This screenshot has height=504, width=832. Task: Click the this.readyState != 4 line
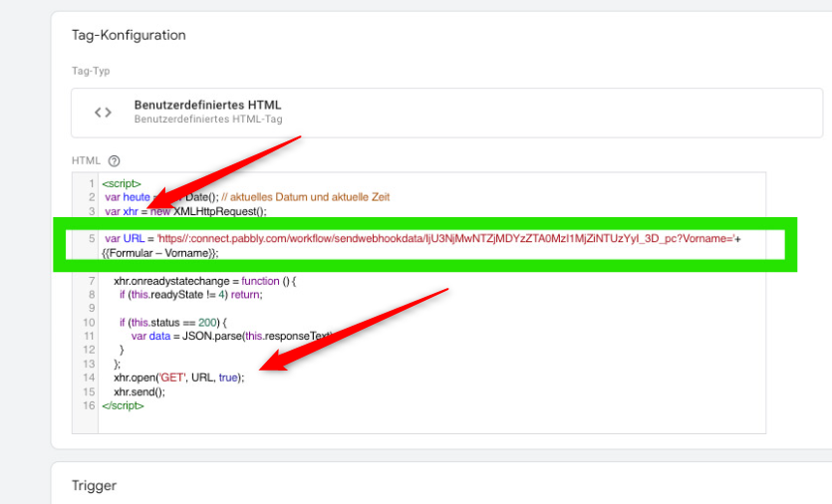click(x=191, y=295)
